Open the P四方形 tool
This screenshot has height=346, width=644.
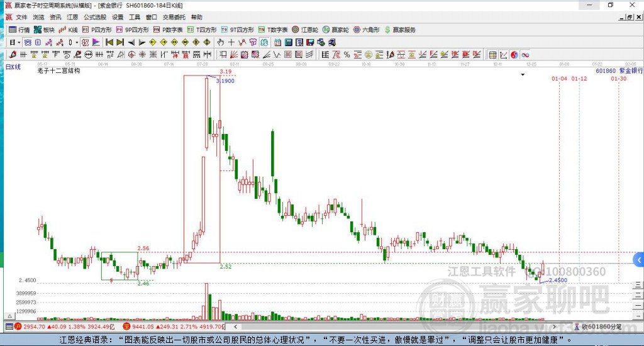pos(97,30)
